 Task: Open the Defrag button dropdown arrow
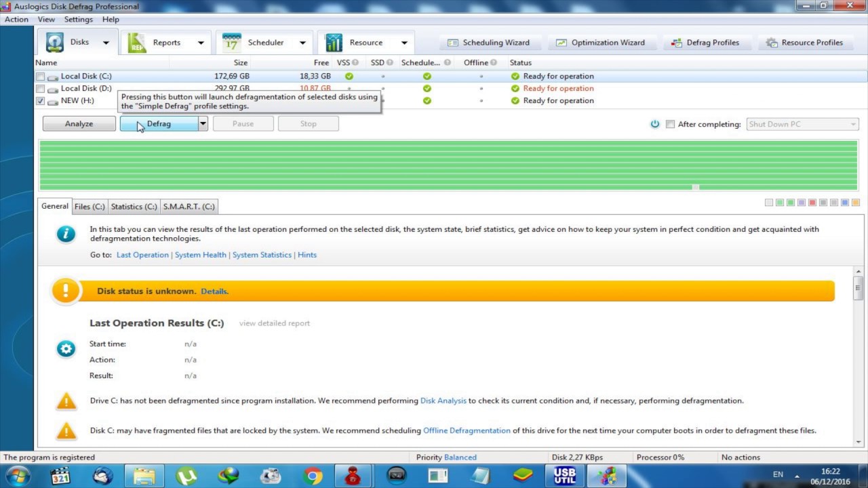point(202,123)
